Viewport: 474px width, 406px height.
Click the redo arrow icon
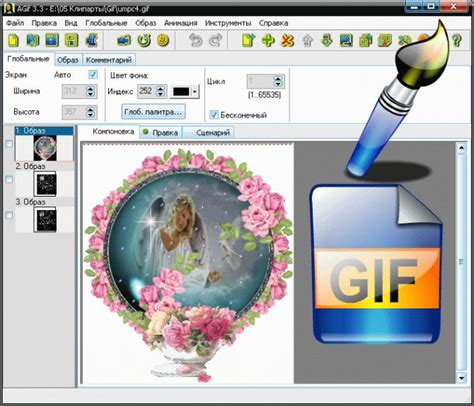[x=215, y=40]
